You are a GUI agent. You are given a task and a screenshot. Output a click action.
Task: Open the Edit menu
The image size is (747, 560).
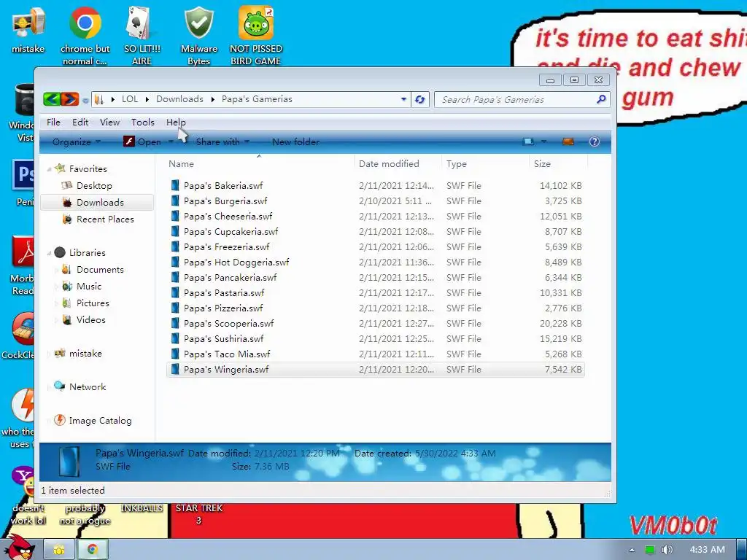[x=80, y=122]
